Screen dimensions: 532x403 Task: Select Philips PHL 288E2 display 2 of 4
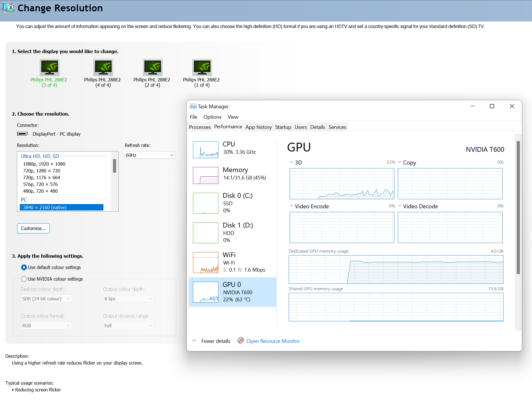click(153, 67)
